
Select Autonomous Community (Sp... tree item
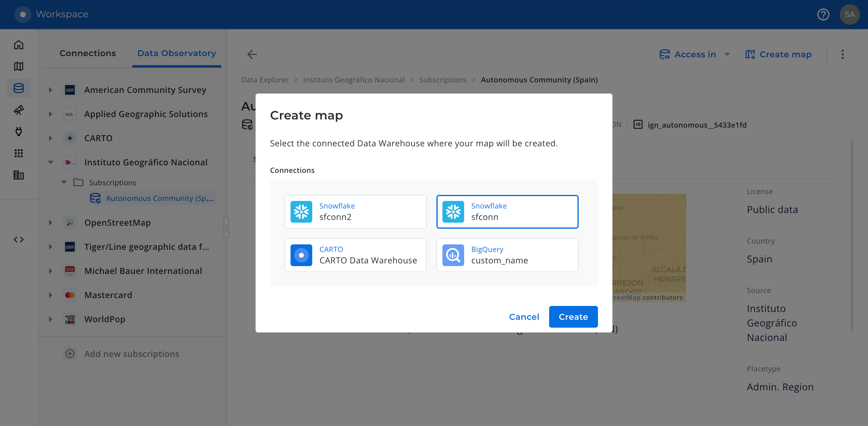(152, 198)
